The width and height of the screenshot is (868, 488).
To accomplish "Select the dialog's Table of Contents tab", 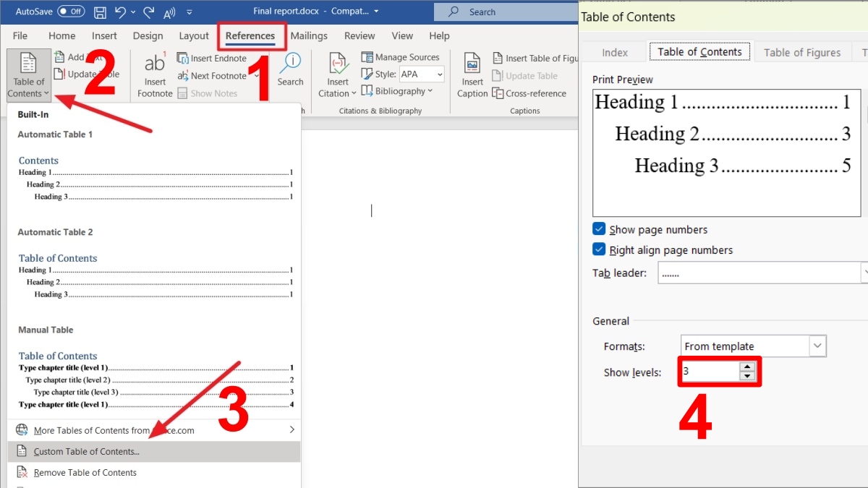I will click(699, 52).
